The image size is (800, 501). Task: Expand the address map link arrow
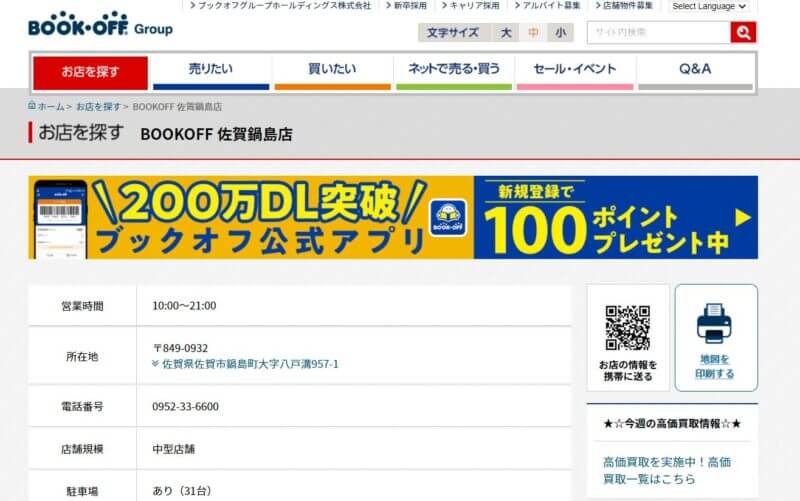pyautogui.click(x=155, y=364)
